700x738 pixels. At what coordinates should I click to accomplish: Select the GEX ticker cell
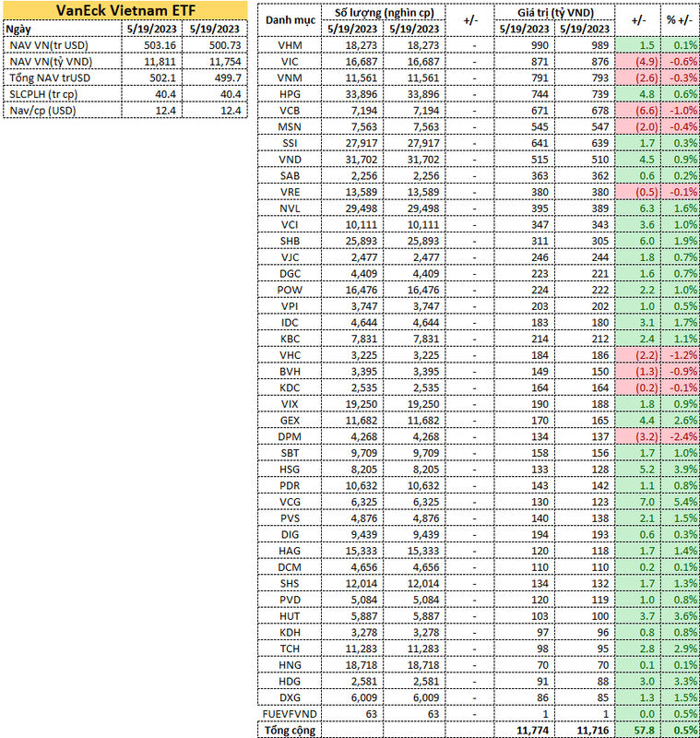point(290,421)
